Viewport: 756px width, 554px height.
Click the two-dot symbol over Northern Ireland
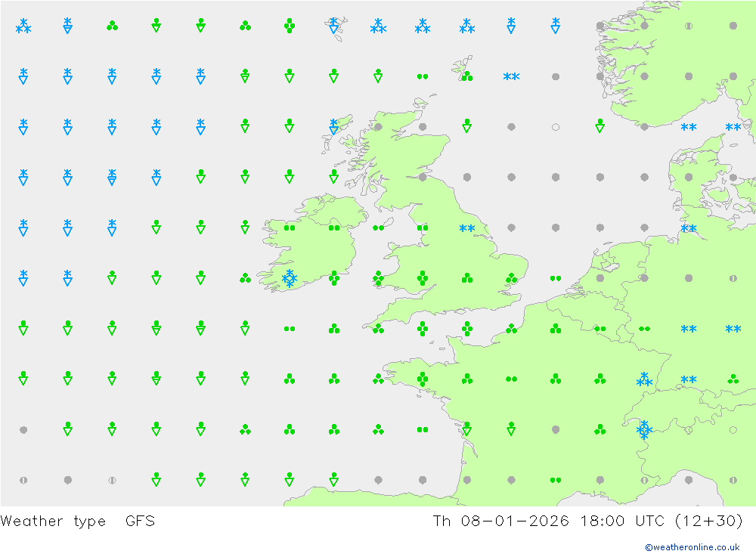click(333, 228)
